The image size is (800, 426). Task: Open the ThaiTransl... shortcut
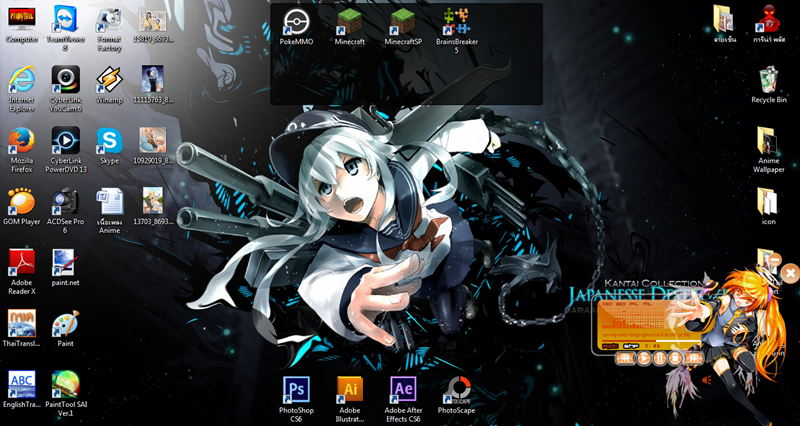tap(22, 328)
